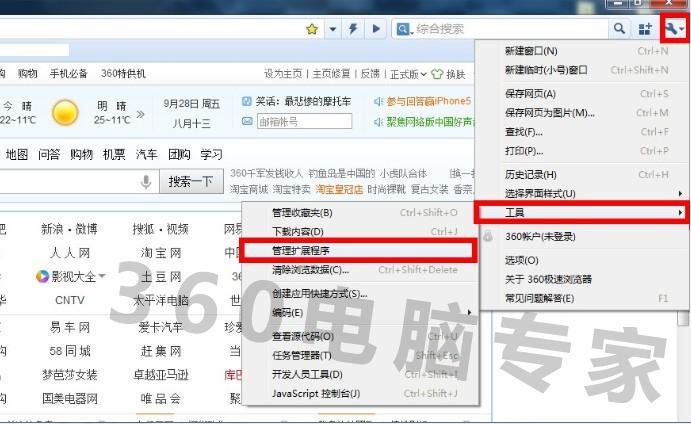Viewport: 691px width, 424px height.
Task: Switch to the 地图 search tab
Action: coord(17,155)
